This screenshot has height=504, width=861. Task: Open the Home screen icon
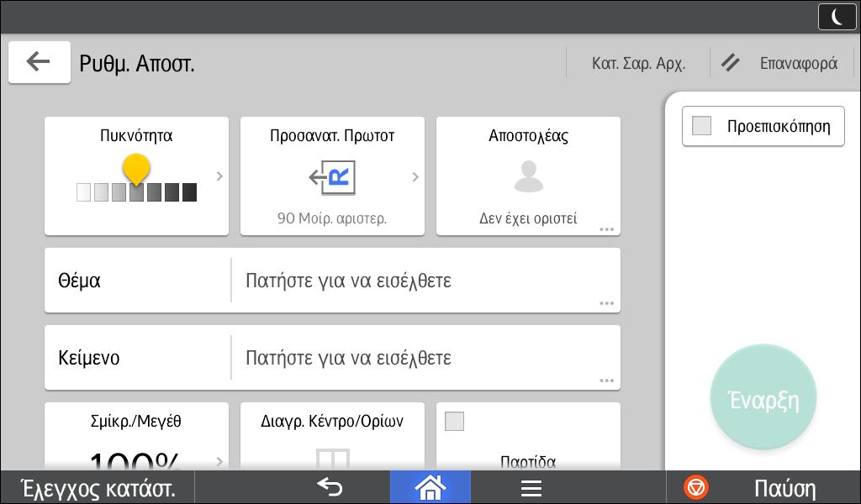point(430,487)
